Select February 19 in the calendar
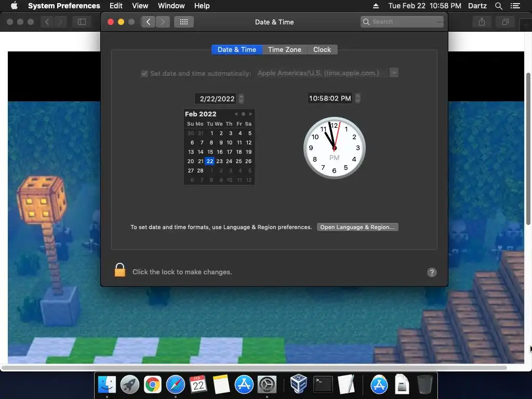Screen dimensions: 532x399 (249, 152)
